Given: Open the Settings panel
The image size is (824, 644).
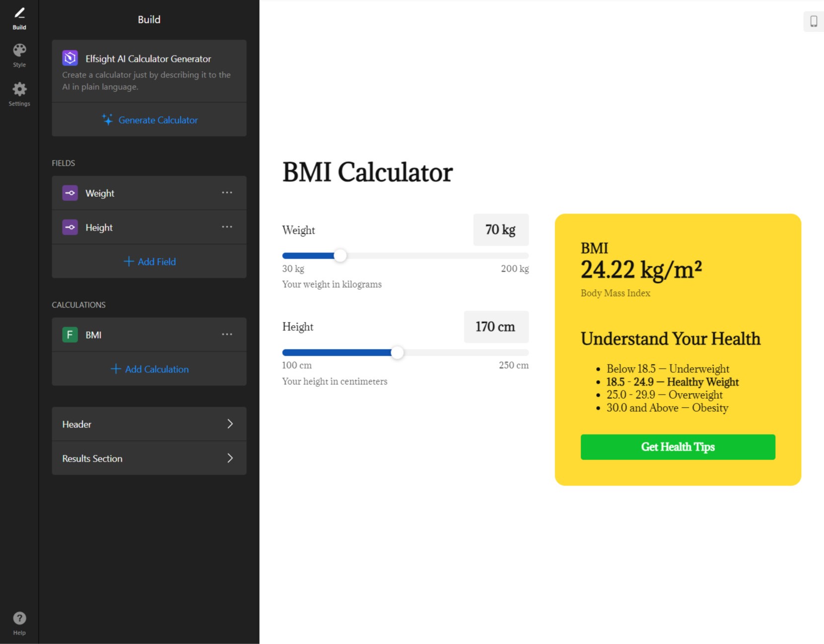Looking at the screenshot, I should [19, 93].
